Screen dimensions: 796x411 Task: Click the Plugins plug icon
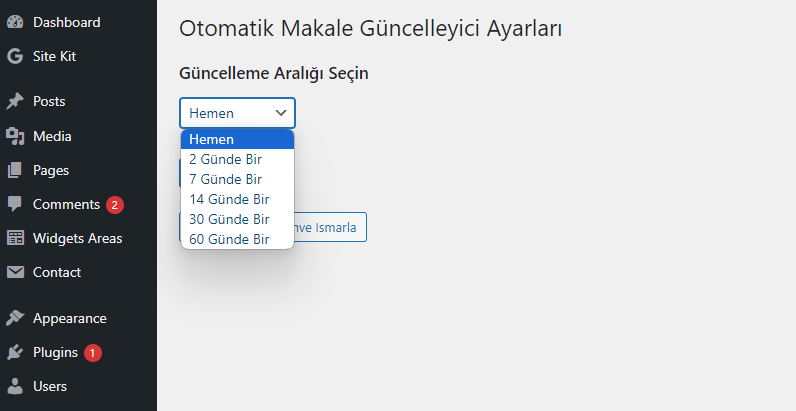tap(15, 352)
